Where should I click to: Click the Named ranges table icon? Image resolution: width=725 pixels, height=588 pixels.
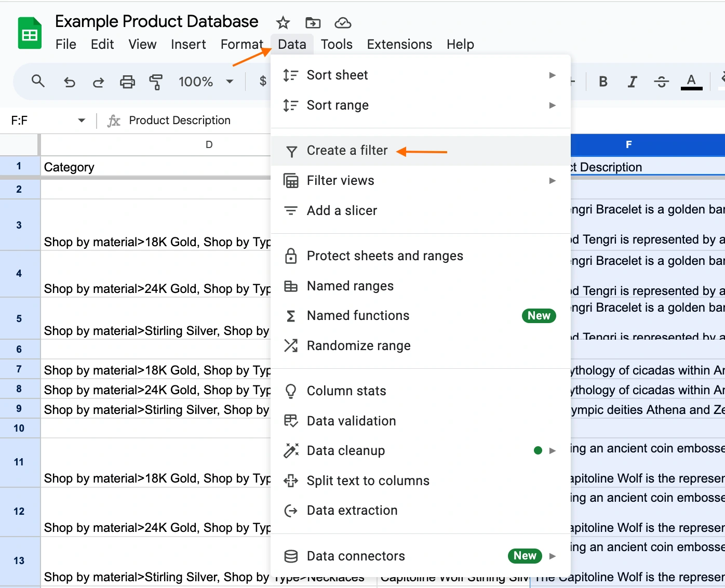[291, 286]
